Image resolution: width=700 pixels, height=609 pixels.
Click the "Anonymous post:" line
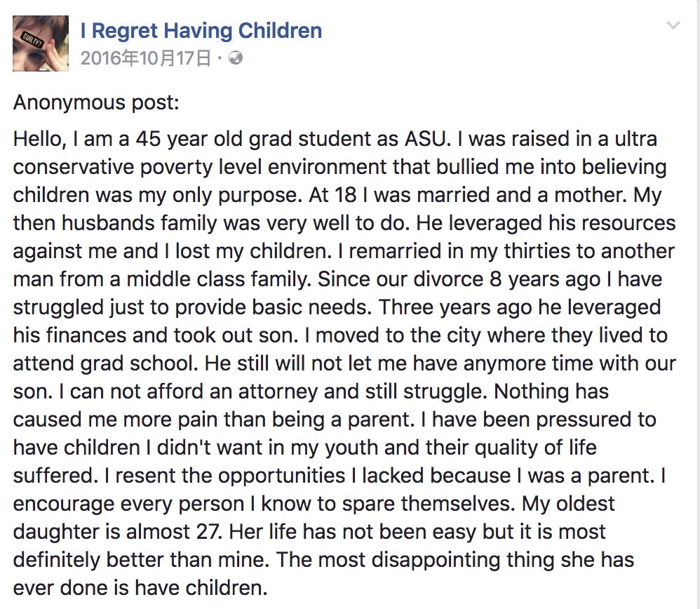tap(97, 103)
